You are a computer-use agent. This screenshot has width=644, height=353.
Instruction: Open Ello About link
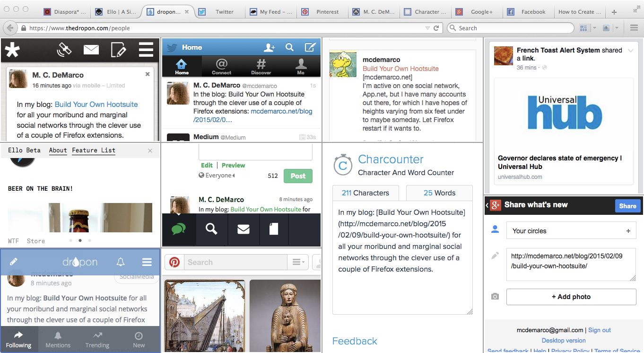[x=58, y=150]
